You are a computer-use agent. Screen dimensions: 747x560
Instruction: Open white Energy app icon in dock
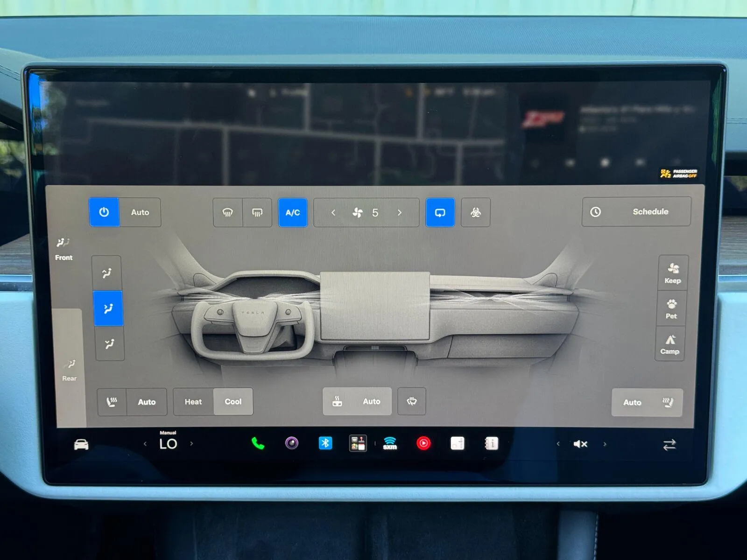(458, 443)
